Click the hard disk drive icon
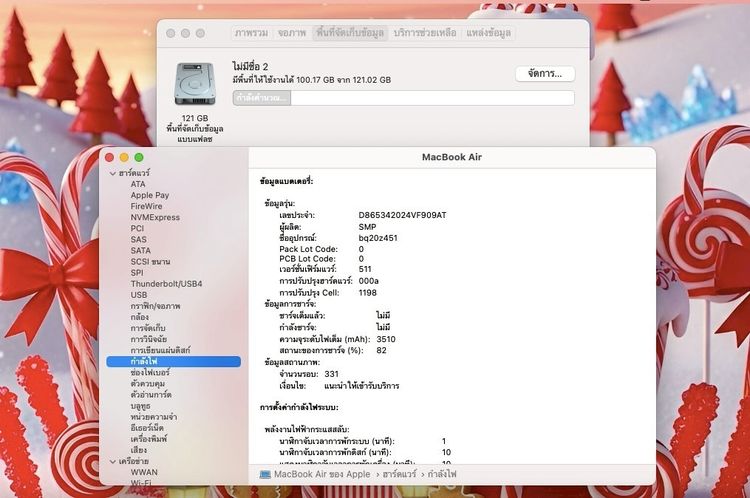The height and width of the screenshot is (498, 750). [195, 84]
